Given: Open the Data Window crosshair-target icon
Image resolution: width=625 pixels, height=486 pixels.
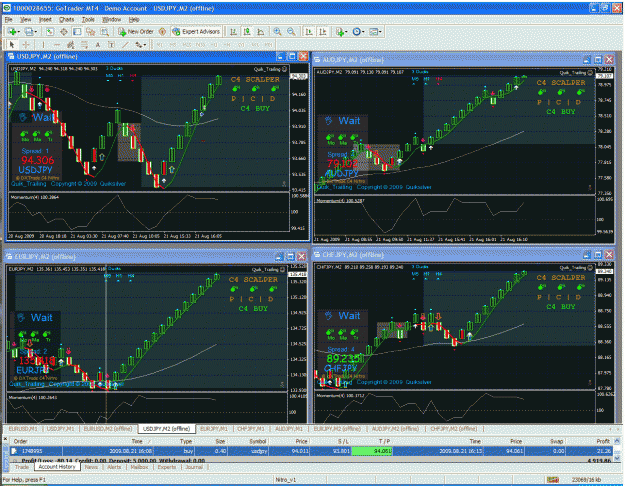Looking at the screenshot, I should 63,31.
